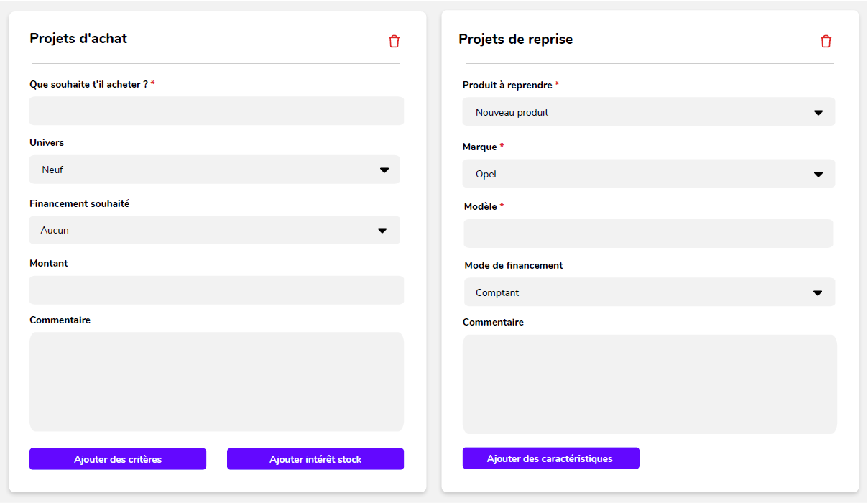The image size is (868, 503).
Task: Click the Marque dropdown caret icon
Action: [x=818, y=175]
